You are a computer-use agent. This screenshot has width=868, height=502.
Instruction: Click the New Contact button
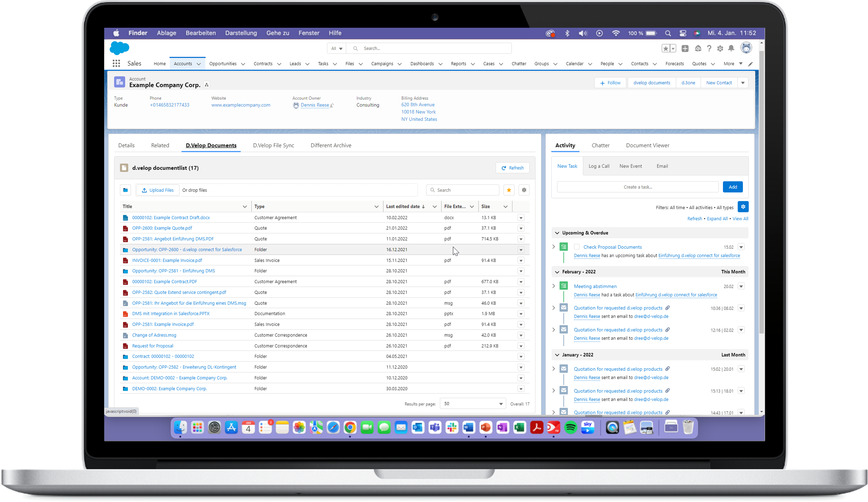tap(719, 83)
